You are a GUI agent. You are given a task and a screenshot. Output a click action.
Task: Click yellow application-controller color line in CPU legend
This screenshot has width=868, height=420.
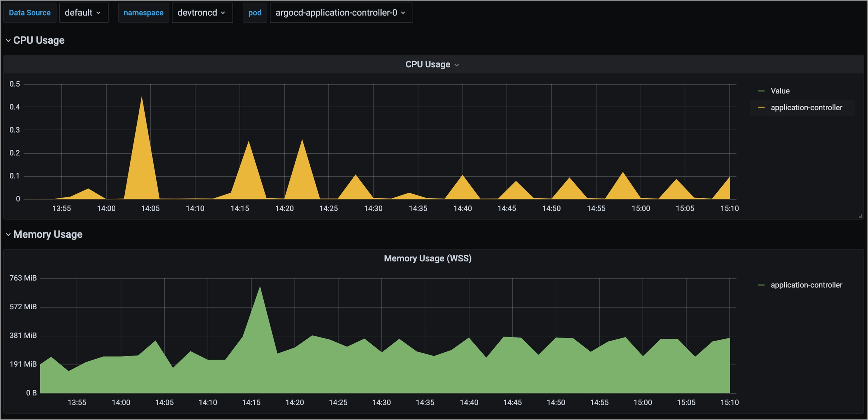tap(761, 108)
